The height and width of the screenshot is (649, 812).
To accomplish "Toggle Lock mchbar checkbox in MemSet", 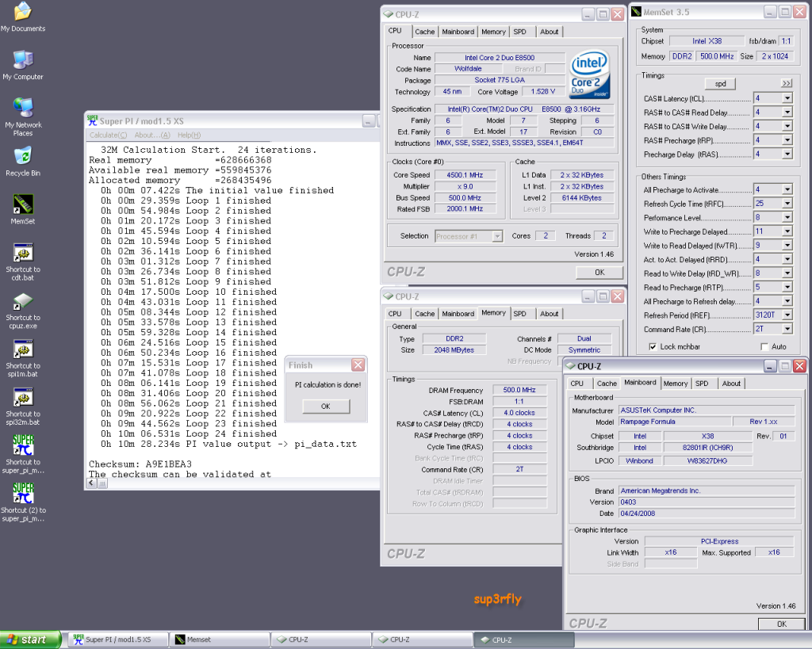I will 653,347.
